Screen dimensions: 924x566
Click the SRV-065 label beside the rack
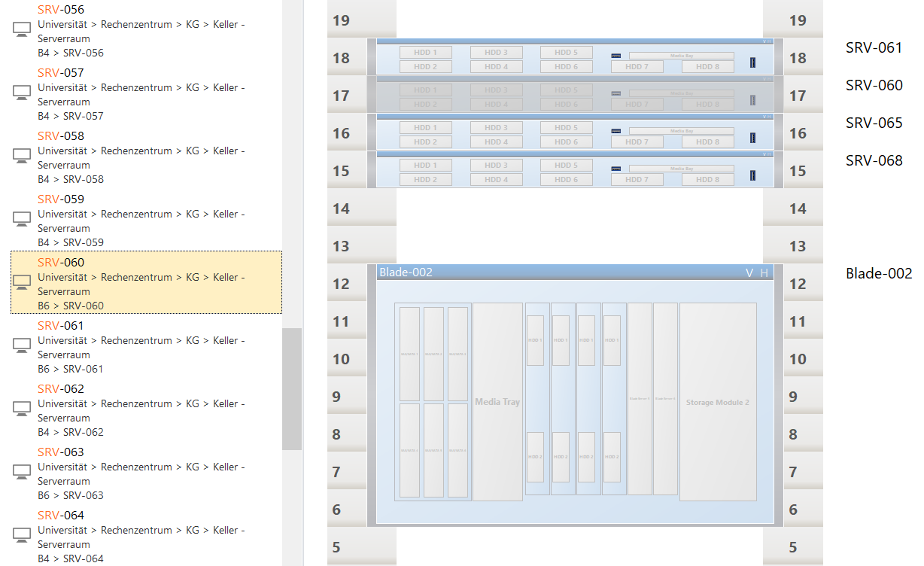(874, 123)
